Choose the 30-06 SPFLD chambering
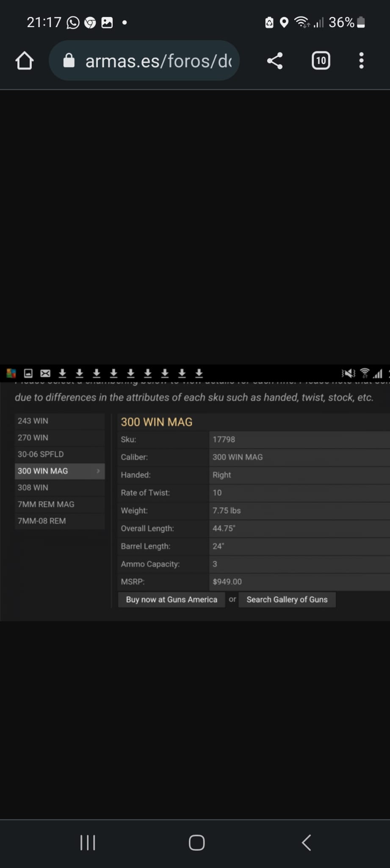390x868 pixels. click(59, 454)
